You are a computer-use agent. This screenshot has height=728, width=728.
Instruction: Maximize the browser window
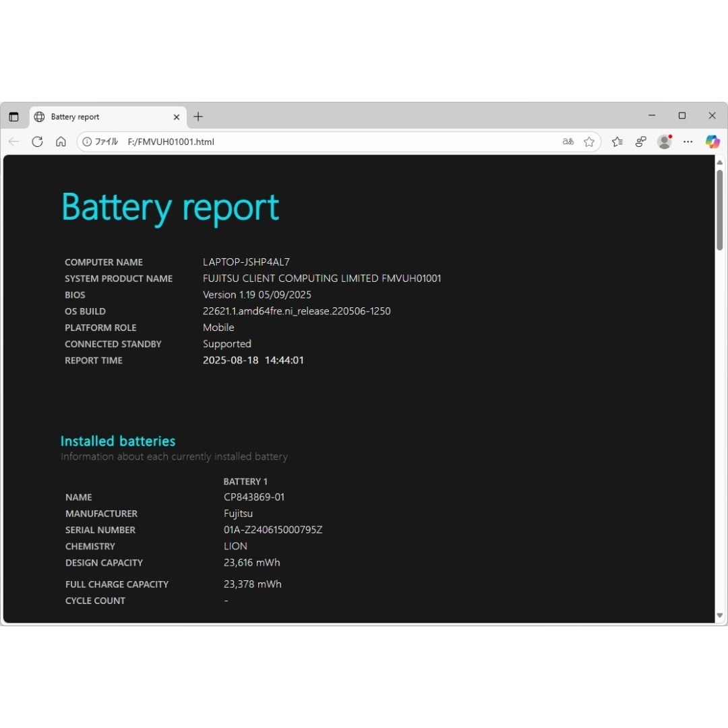point(682,115)
